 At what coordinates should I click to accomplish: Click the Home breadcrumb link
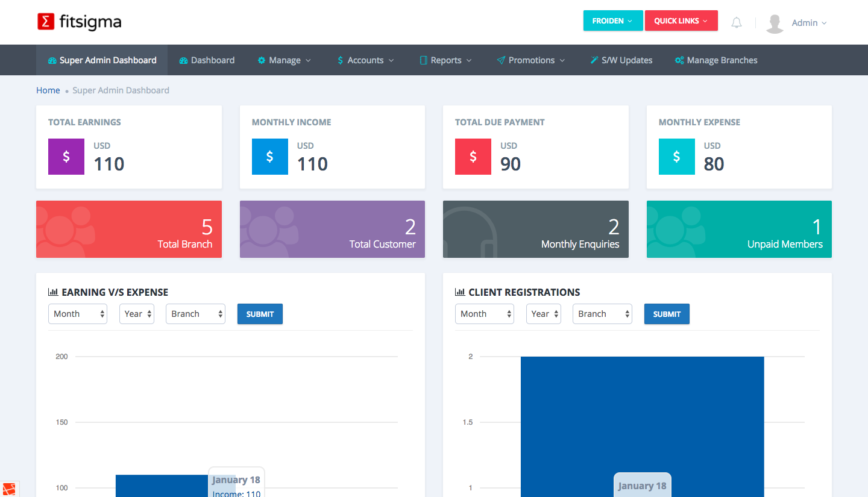click(x=48, y=90)
